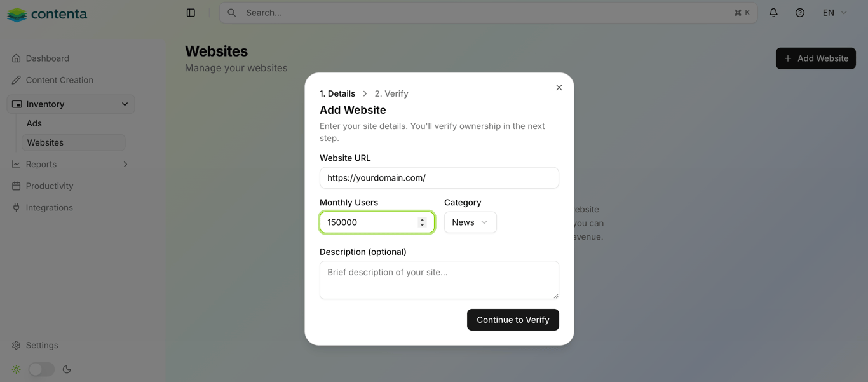Focus the Website URL input field
Screen dimensions: 868x382
[439, 178]
